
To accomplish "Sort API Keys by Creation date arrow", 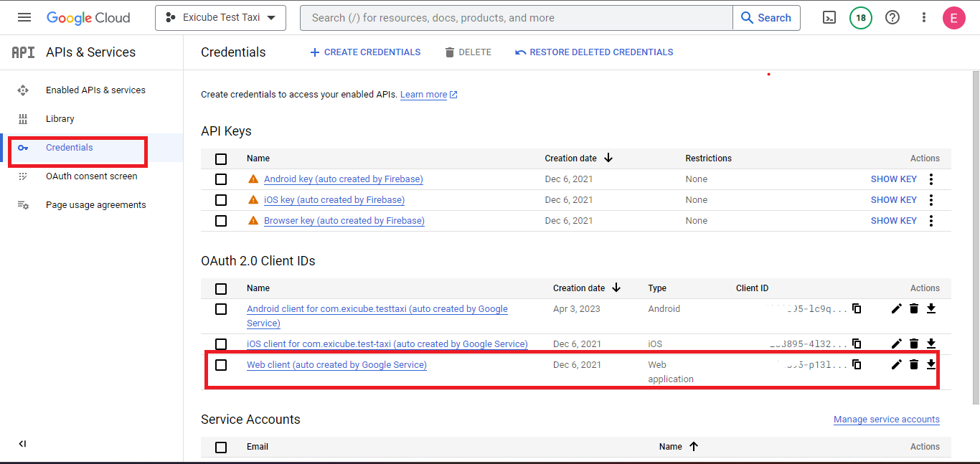I will coord(608,158).
